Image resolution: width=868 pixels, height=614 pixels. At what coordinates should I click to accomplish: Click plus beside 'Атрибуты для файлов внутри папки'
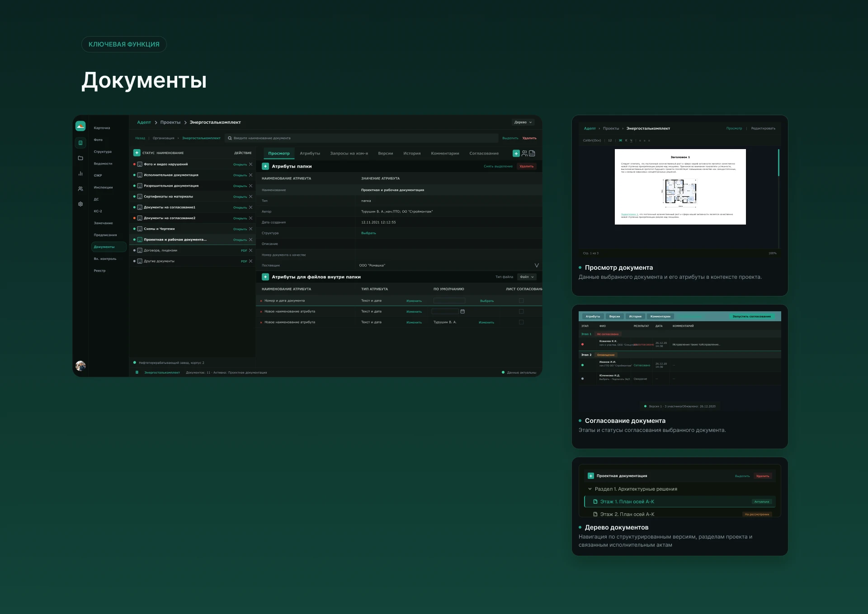265,277
